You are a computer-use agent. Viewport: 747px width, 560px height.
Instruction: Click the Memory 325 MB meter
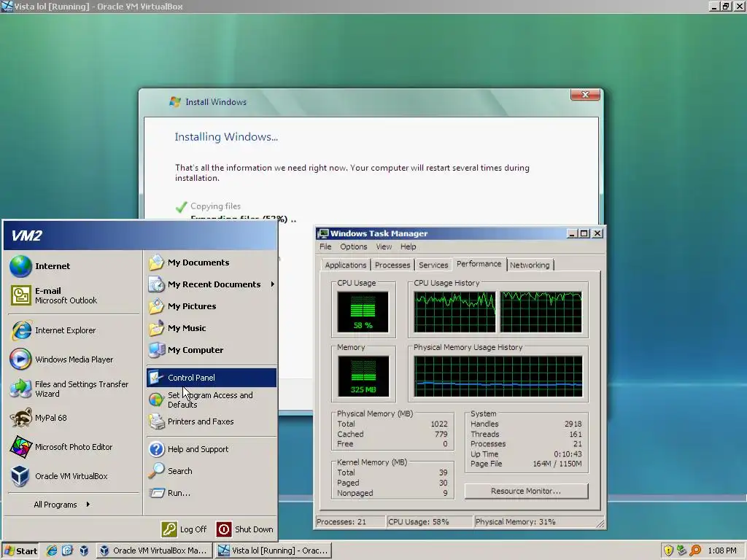tap(363, 376)
